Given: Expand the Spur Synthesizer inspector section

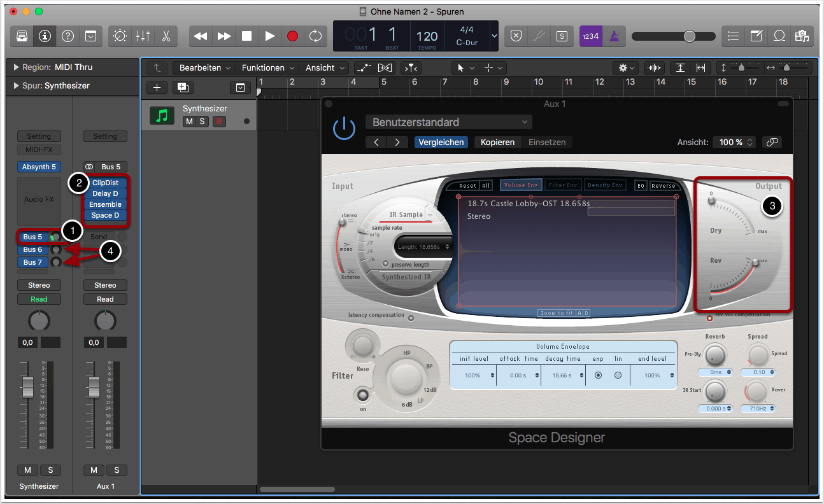Looking at the screenshot, I should [16, 86].
